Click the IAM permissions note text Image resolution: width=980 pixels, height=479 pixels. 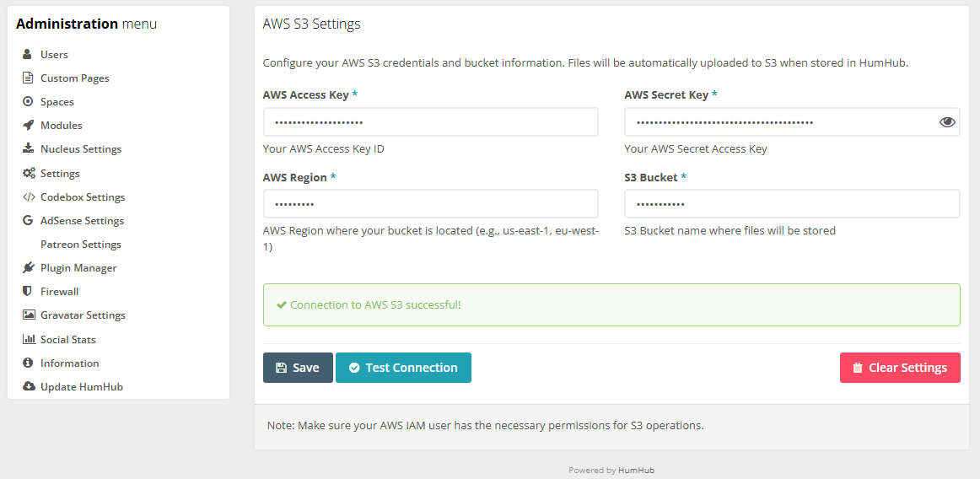(x=486, y=426)
